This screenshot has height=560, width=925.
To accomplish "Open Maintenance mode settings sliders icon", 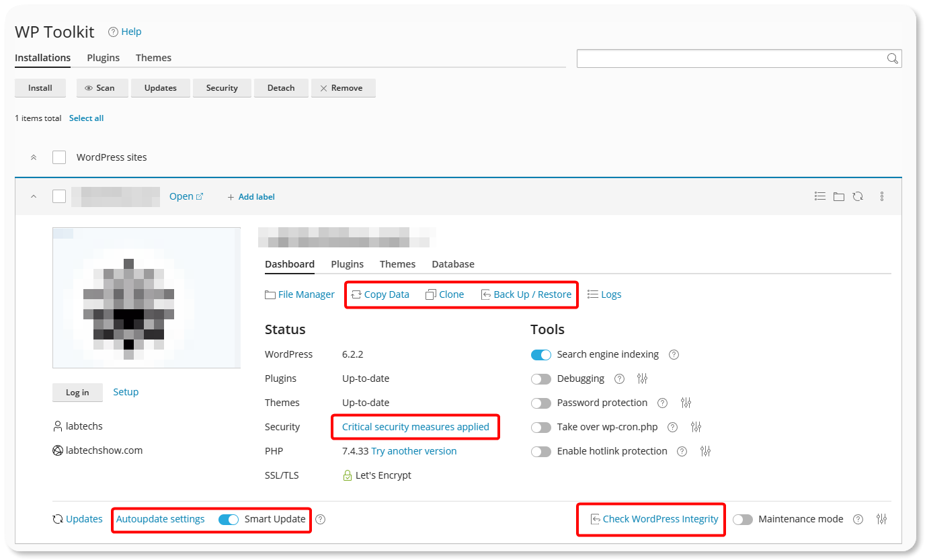I will coord(882,519).
